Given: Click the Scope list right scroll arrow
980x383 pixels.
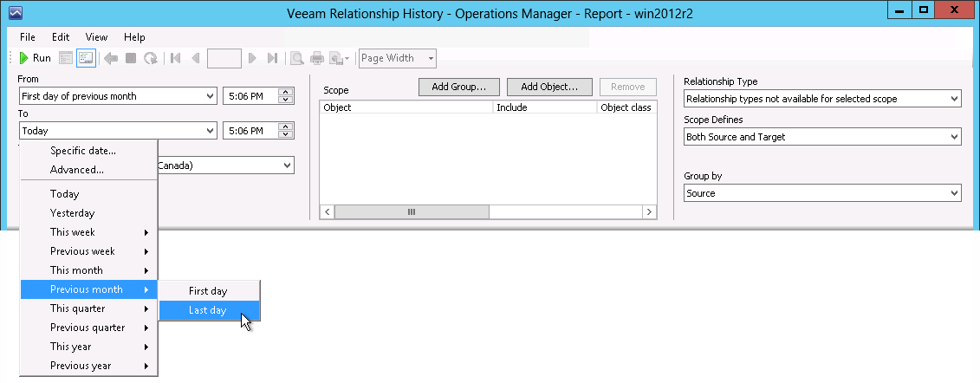Looking at the screenshot, I should point(649,212).
